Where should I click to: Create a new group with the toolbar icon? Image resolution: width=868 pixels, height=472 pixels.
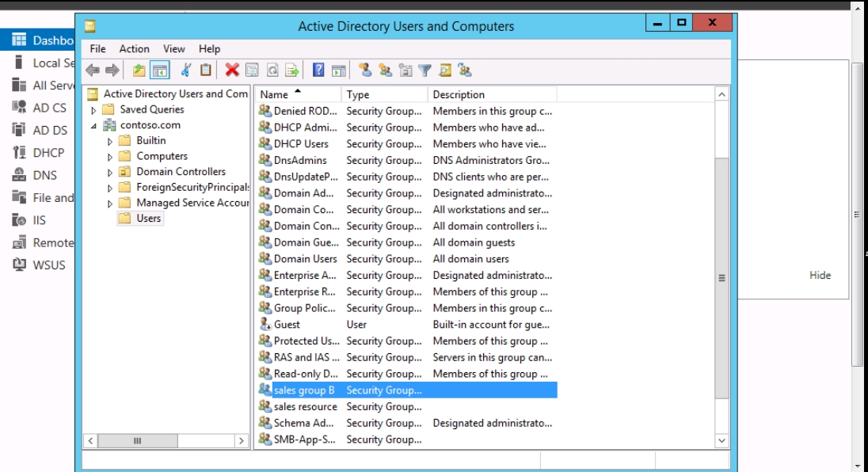pyautogui.click(x=385, y=70)
